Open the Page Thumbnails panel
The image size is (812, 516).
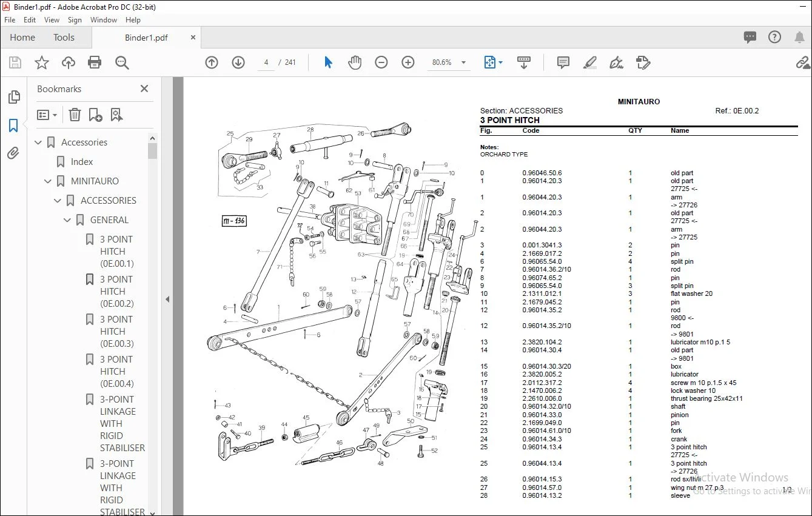click(13, 97)
